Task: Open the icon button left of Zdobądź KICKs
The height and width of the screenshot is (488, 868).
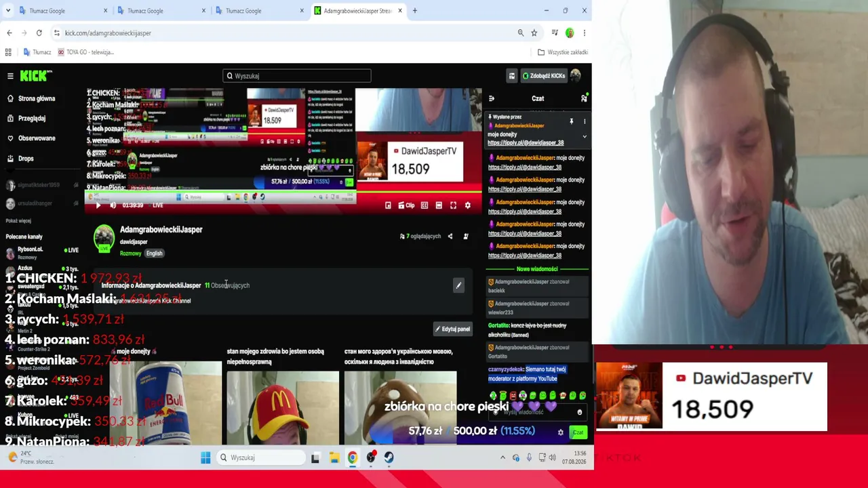Action: point(512,76)
